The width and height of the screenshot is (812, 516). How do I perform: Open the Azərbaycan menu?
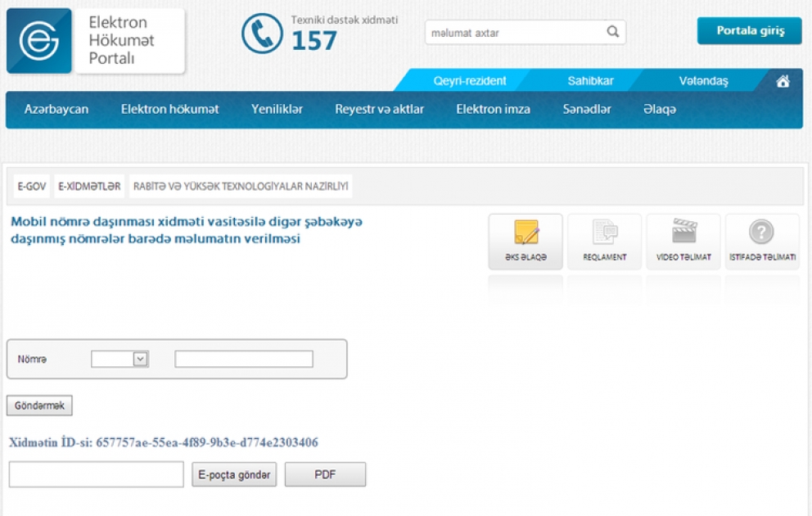click(x=56, y=109)
